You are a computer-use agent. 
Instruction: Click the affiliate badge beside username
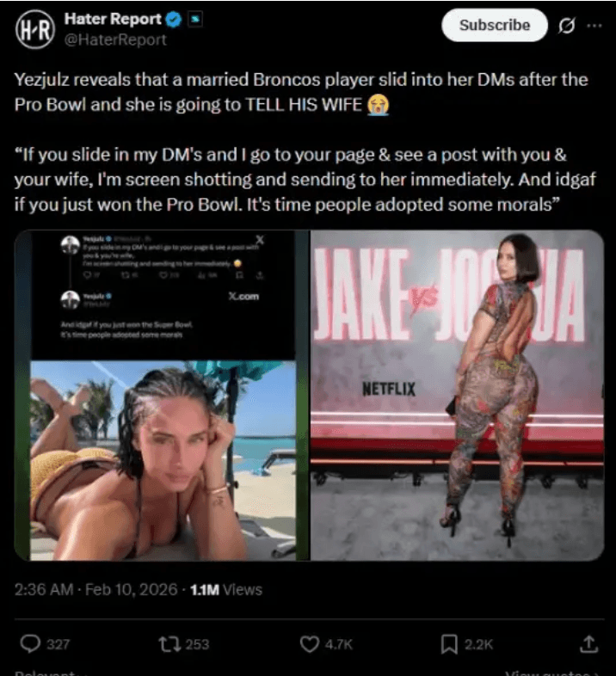pyautogui.click(x=195, y=20)
